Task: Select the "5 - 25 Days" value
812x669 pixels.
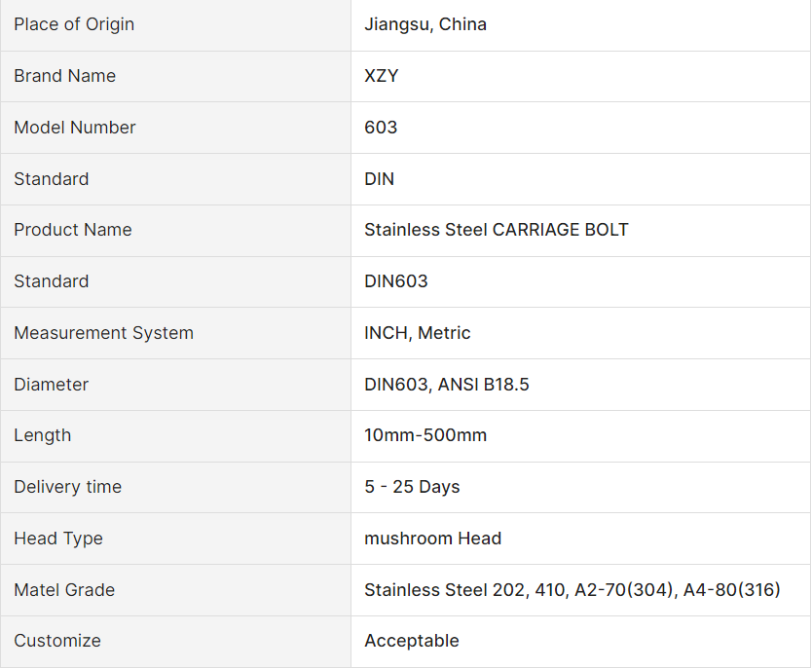Action: pyautogui.click(x=412, y=487)
